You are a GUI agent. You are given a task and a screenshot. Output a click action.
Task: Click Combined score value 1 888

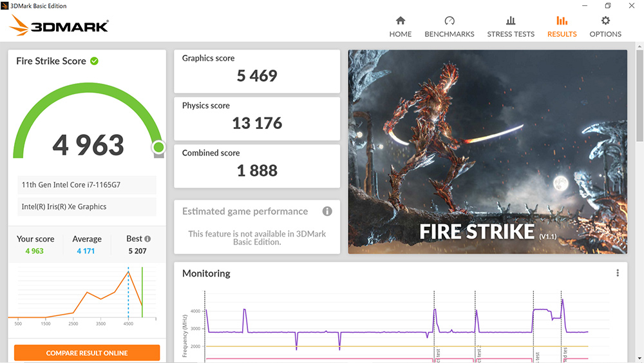257,170
